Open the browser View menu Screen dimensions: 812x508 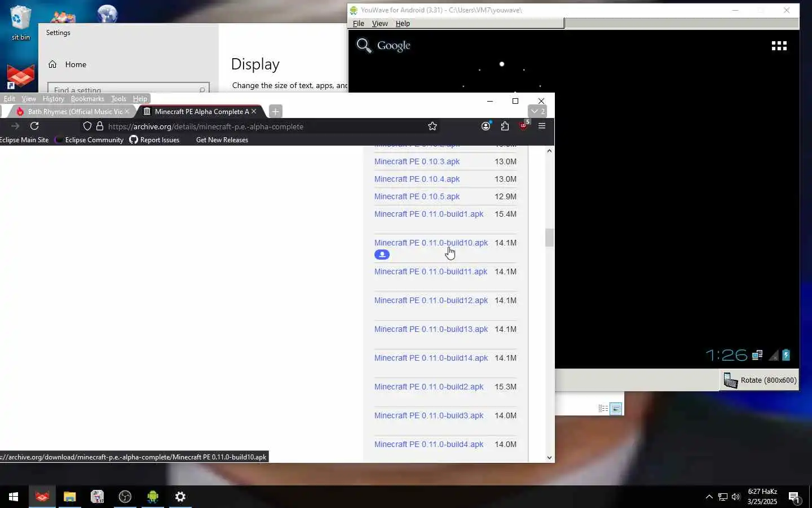29,98
